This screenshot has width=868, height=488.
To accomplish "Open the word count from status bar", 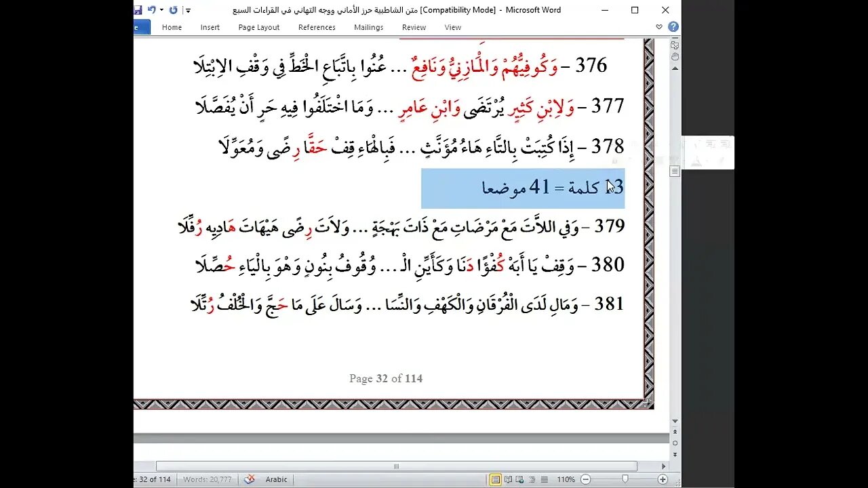I will coord(207,479).
